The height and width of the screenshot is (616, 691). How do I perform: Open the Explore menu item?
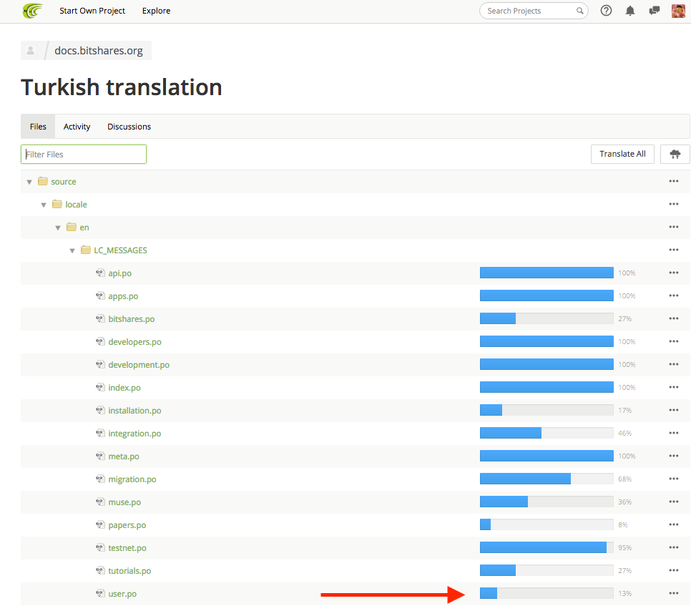(156, 11)
